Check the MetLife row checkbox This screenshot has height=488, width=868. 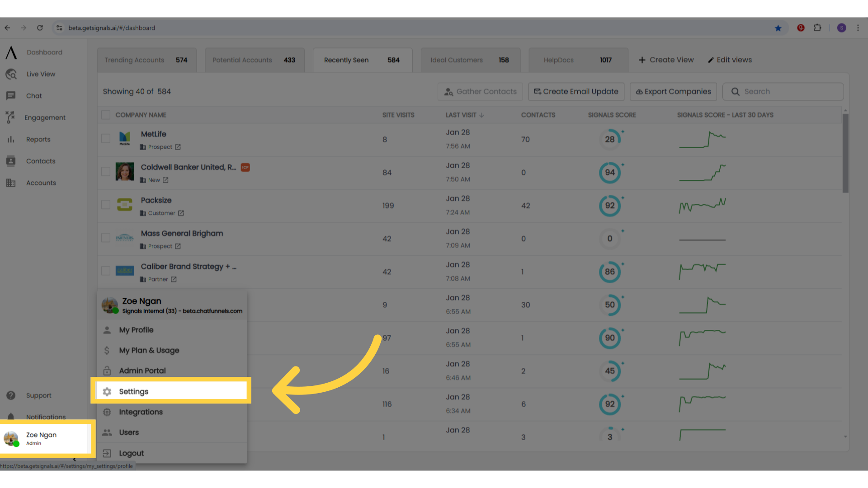point(106,138)
